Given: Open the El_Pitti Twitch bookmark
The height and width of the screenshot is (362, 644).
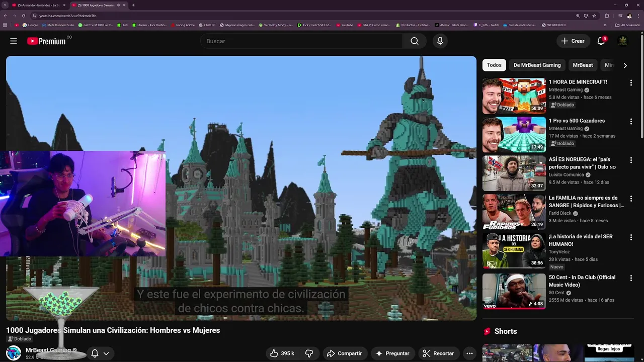Looking at the screenshot, I should (486, 25).
